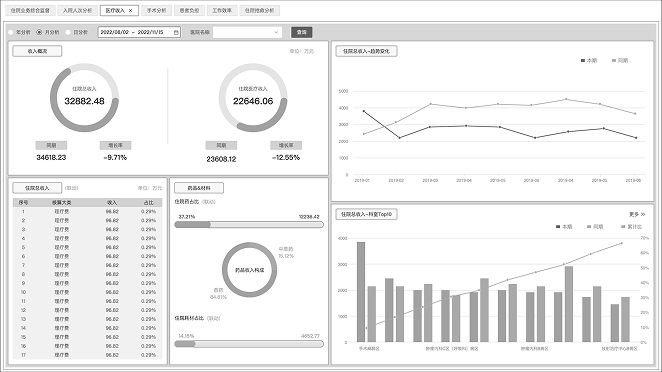Click the dark 查询 button
662x372 pixels.
point(301,32)
